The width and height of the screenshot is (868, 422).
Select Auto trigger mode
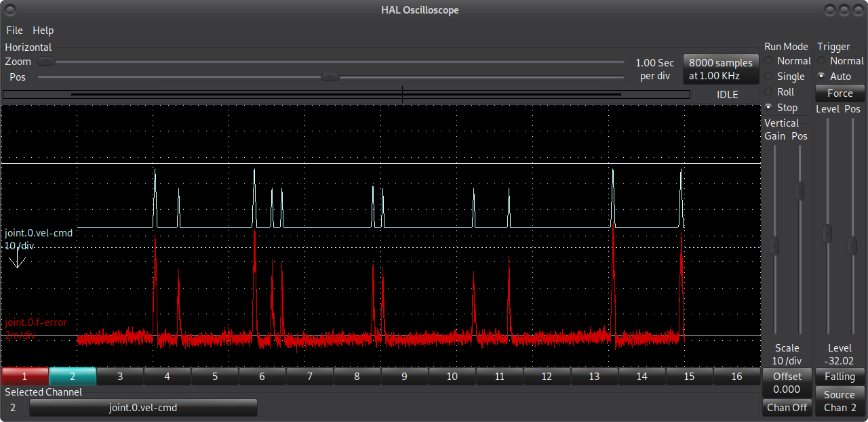834,77
